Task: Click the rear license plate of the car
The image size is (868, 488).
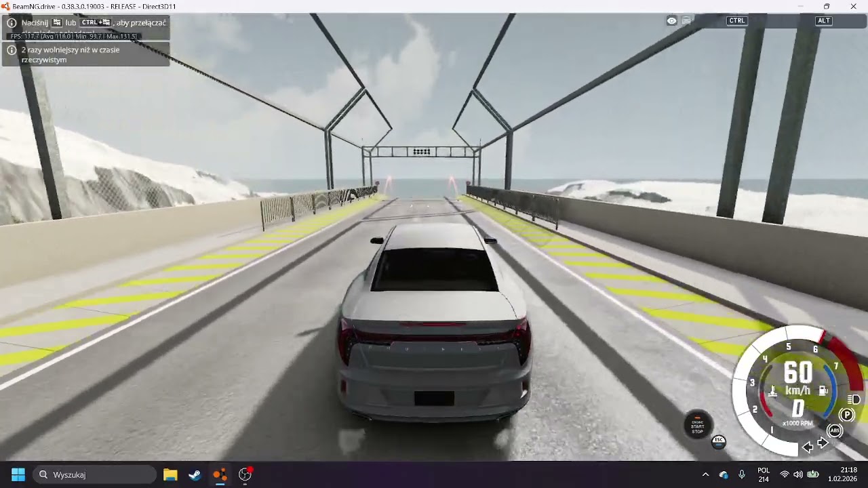Action: coord(434,399)
